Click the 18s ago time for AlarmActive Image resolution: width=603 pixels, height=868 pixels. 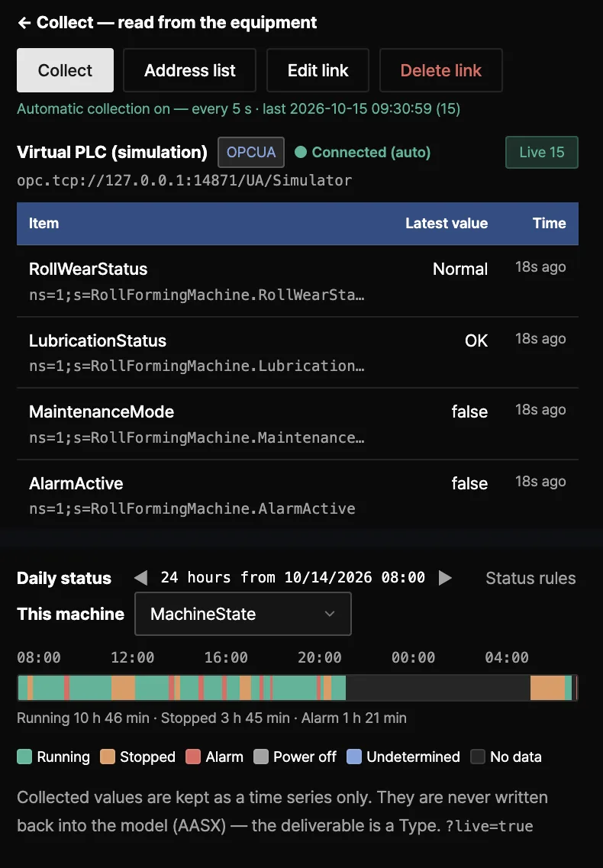click(x=540, y=482)
